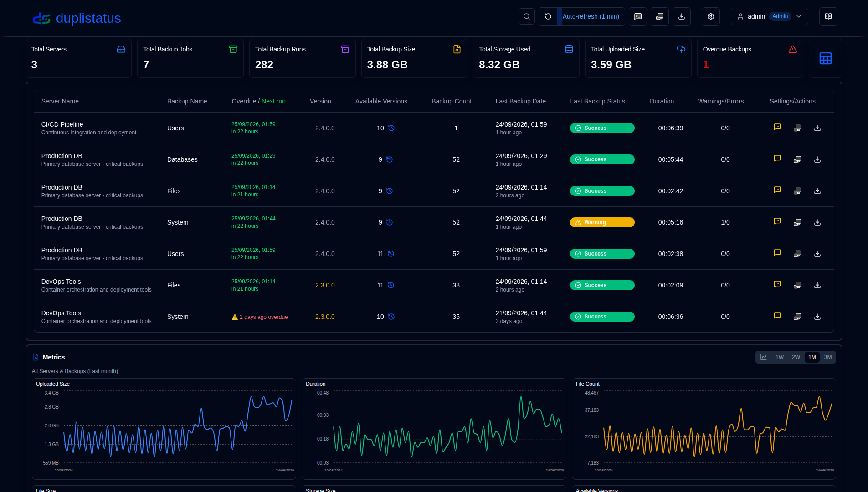Click download icon in Production DB Files row
Screen dimensions: 868x492
[817, 191]
